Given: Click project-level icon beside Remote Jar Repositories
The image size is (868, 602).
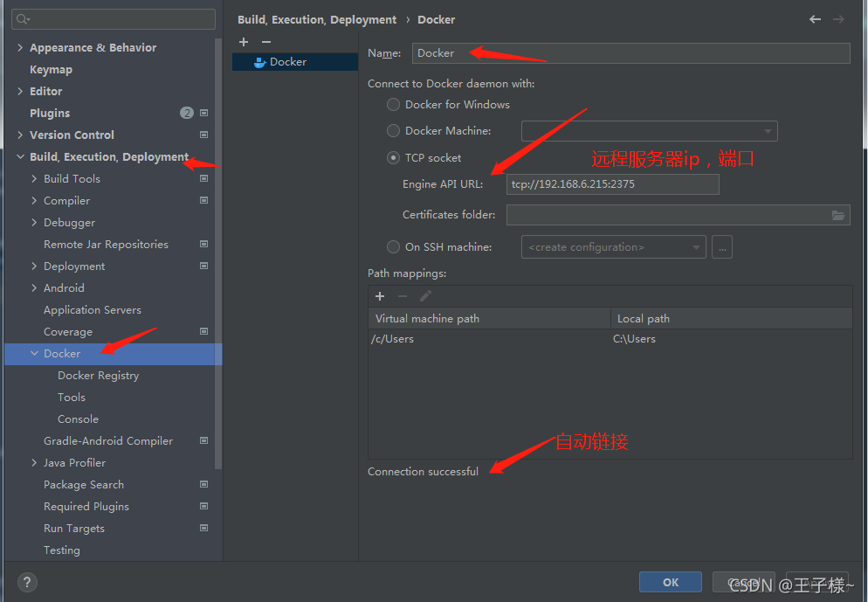Looking at the screenshot, I should point(203,245).
